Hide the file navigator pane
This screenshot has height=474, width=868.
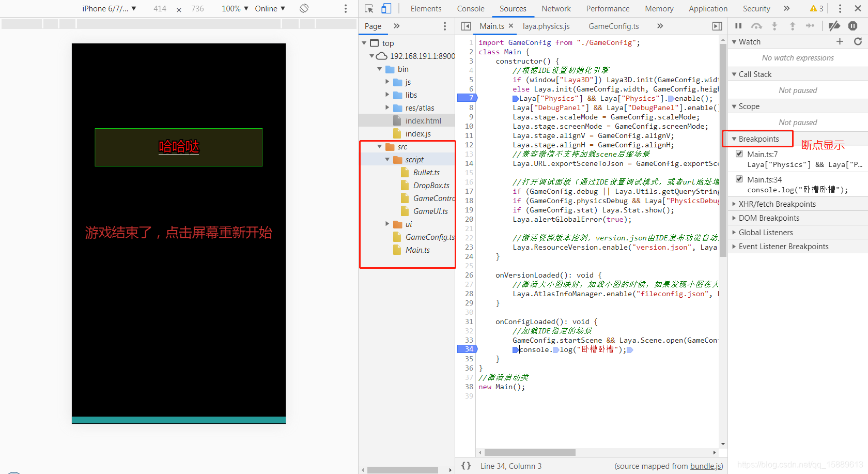[x=466, y=26]
